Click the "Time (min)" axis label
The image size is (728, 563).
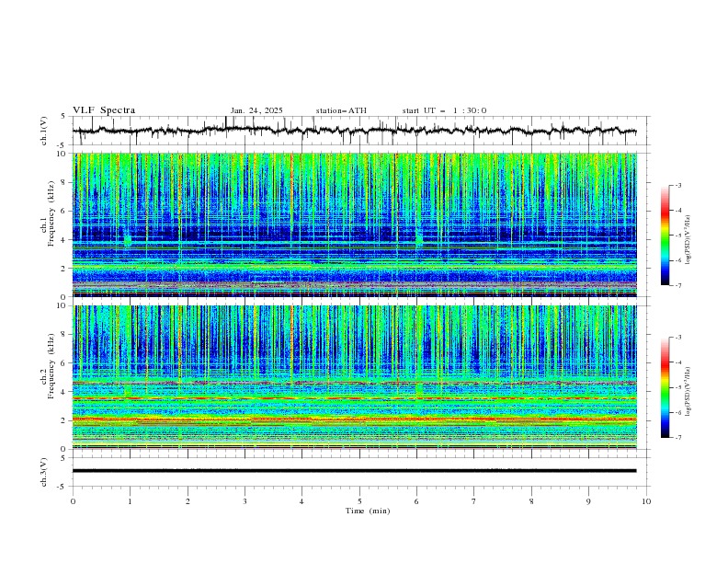[368, 511]
